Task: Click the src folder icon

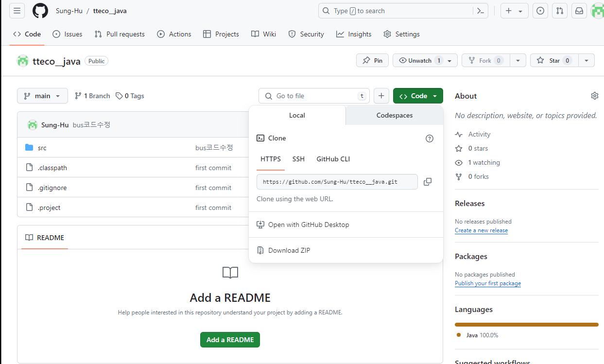Action: click(x=29, y=147)
